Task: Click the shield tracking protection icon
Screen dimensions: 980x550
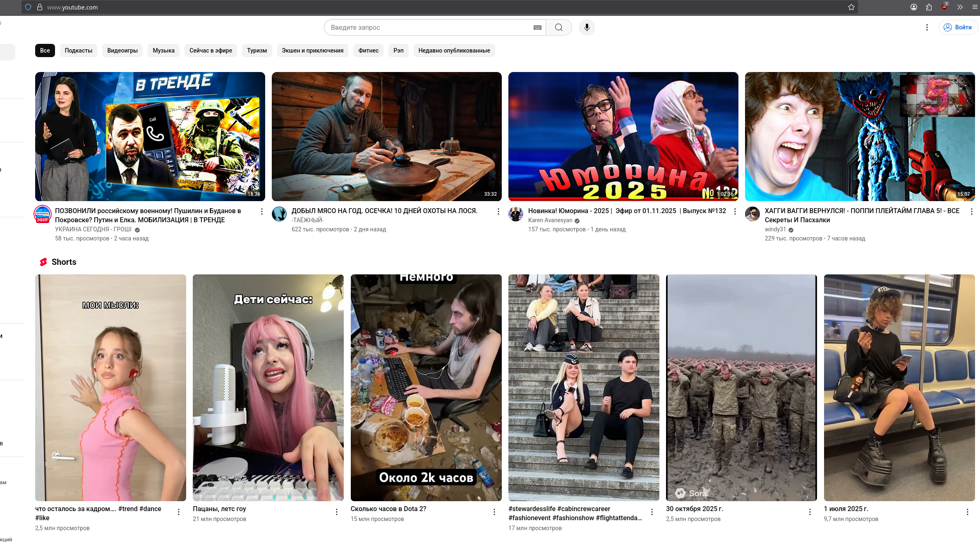Action: pyautogui.click(x=28, y=7)
